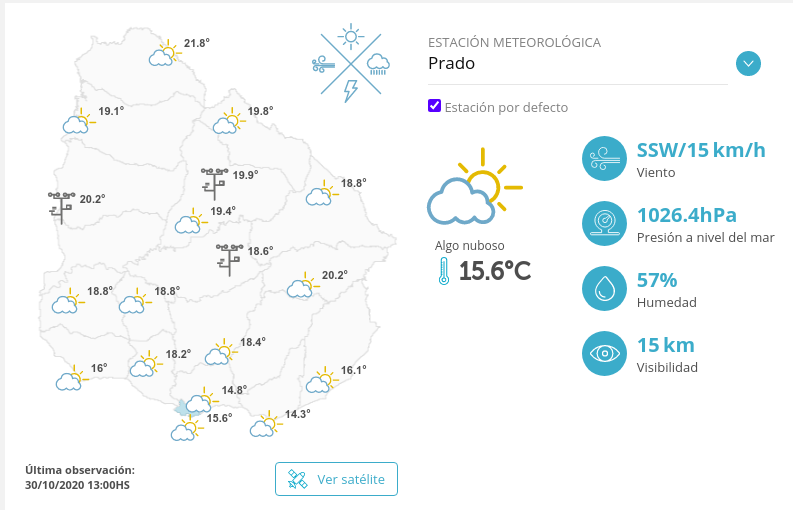The height and width of the screenshot is (510, 793).
Task: Click the 19.9° weather station mast icon
Action: coord(215,183)
